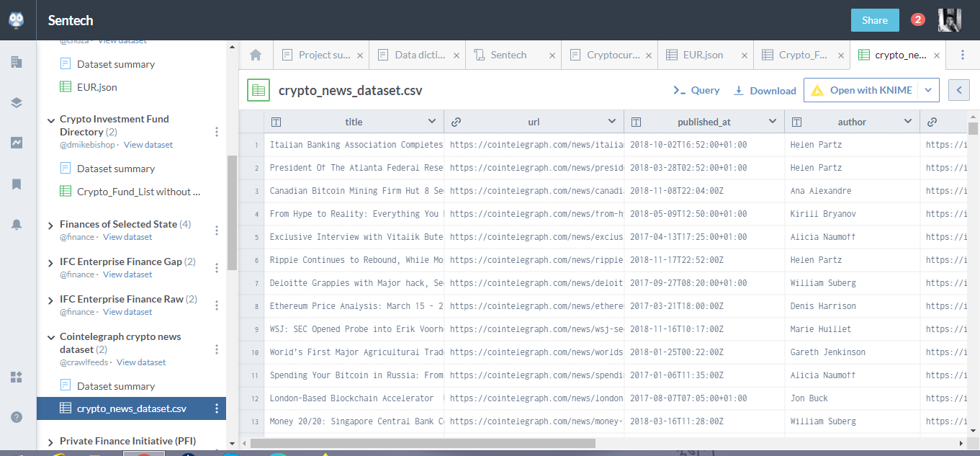Click the owl logo icon
The height and width of the screenshot is (456, 980).
(x=17, y=20)
